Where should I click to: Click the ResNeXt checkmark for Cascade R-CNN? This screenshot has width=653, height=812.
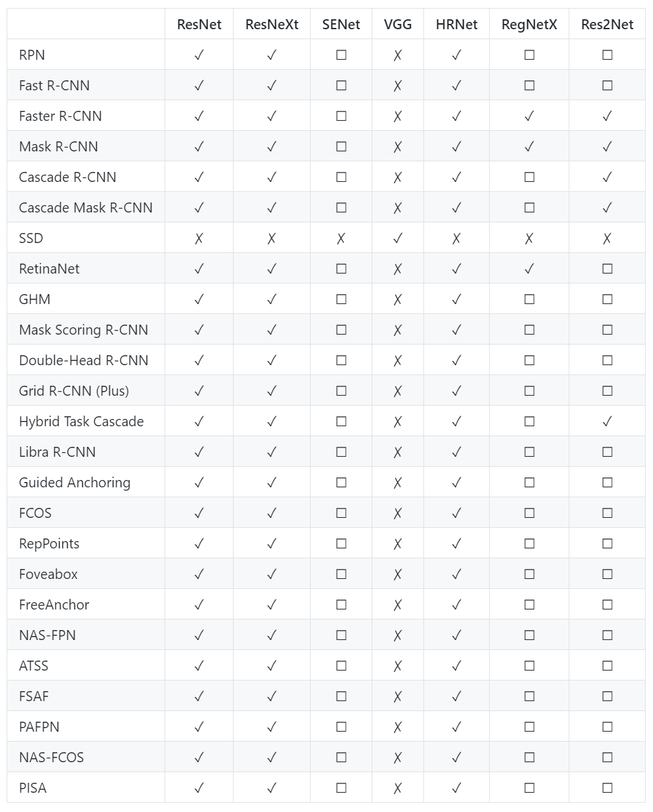(x=271, y=177)
